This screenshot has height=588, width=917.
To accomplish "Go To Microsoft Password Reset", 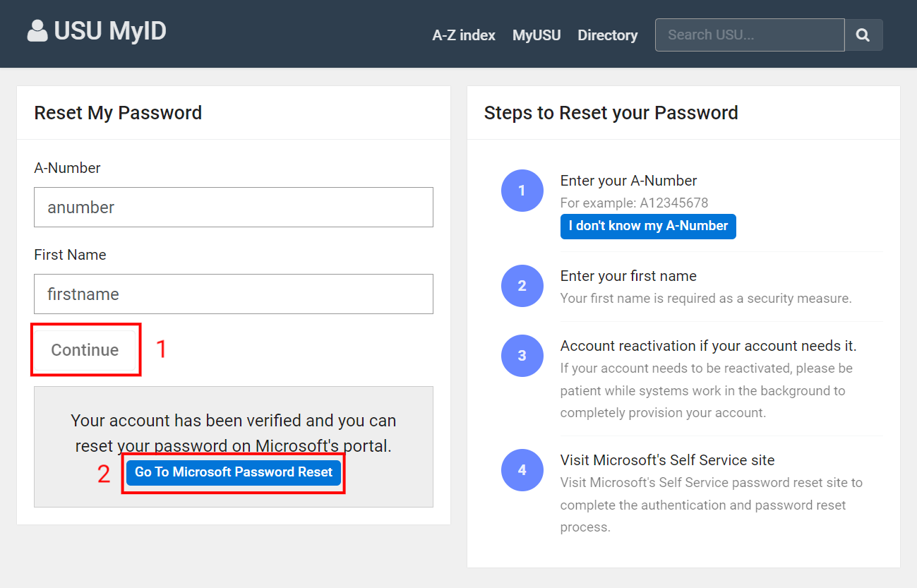I will pos(234,472).
